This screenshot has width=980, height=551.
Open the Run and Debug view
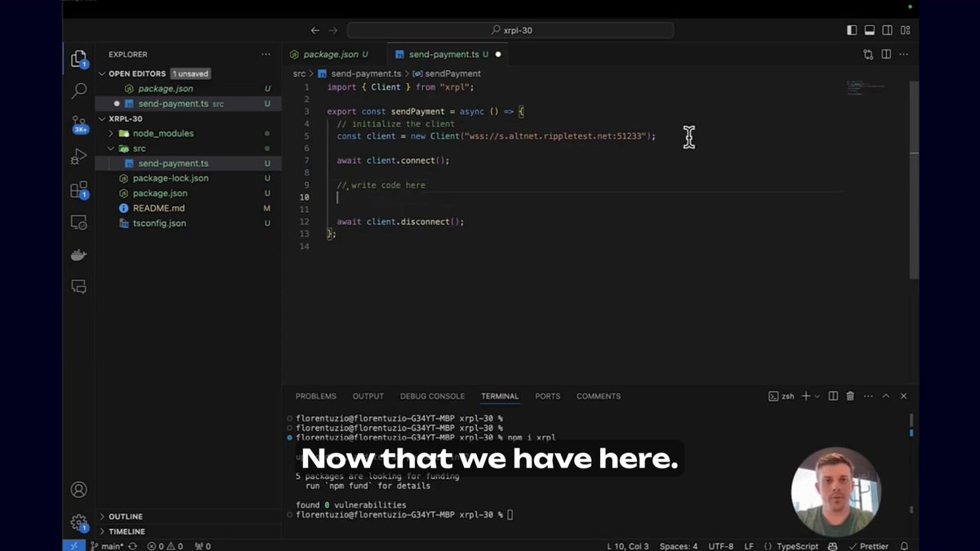pyautogui.click(x=79, y=156)
